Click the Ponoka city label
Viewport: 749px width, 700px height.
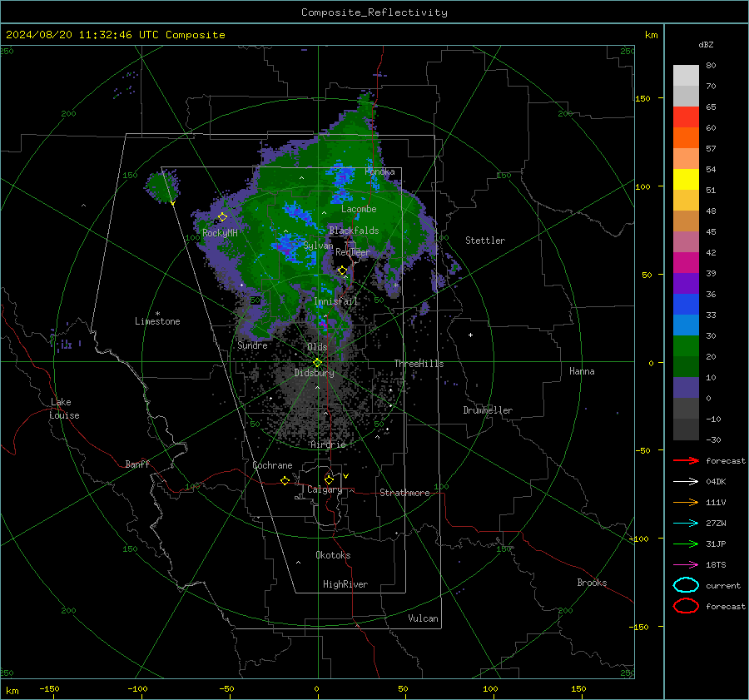(x=379, y=171)
